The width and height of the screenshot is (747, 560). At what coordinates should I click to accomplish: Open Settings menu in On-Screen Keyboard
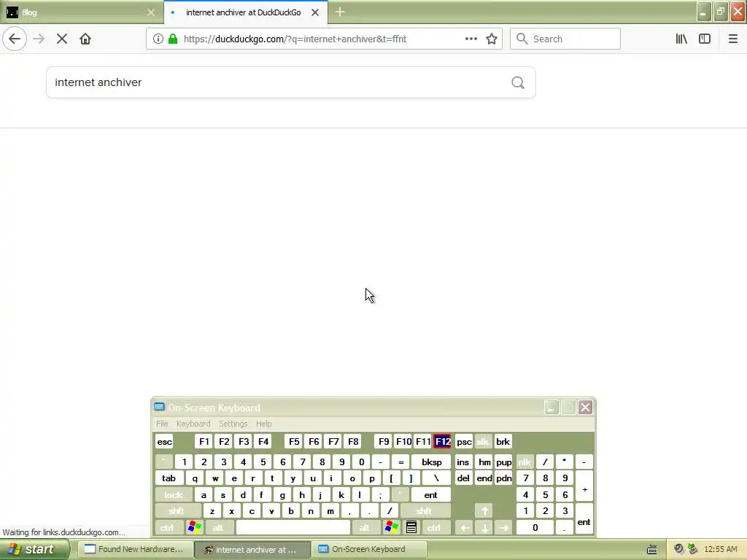click(x=233, y=424)
